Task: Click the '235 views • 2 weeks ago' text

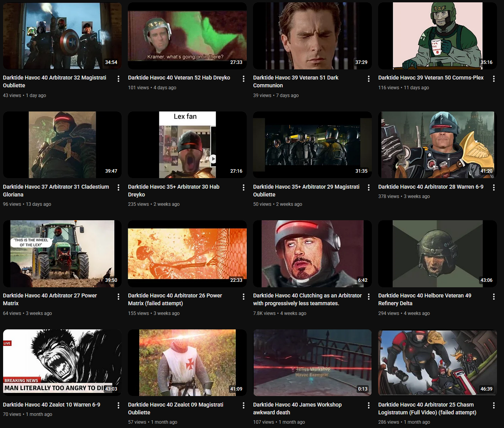Action: point(154,204)
